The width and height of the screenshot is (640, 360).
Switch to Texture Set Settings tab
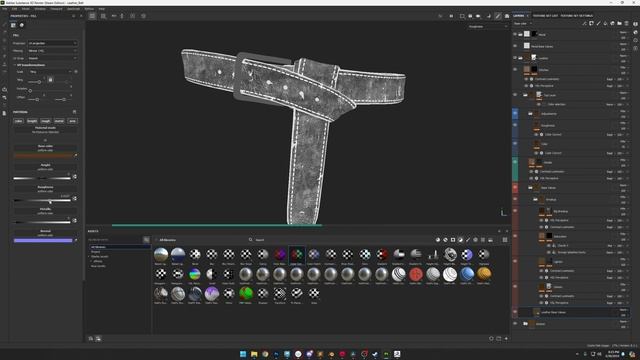(x=576, y=16)
